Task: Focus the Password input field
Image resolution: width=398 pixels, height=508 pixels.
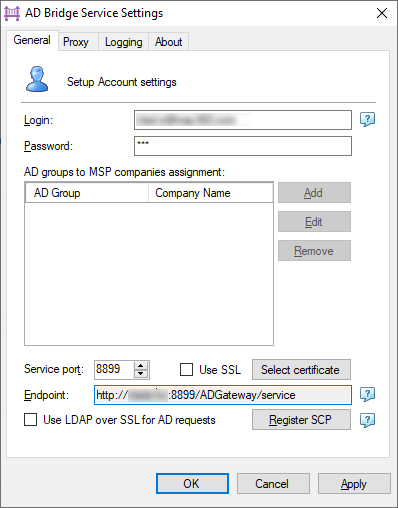Action: coord(243,146)
